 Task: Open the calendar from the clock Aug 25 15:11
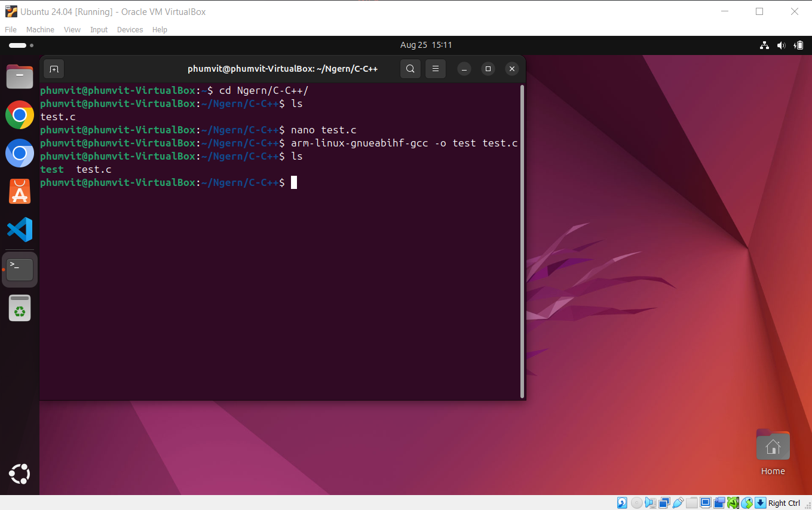pyautogui.click(x=425, y=45)
